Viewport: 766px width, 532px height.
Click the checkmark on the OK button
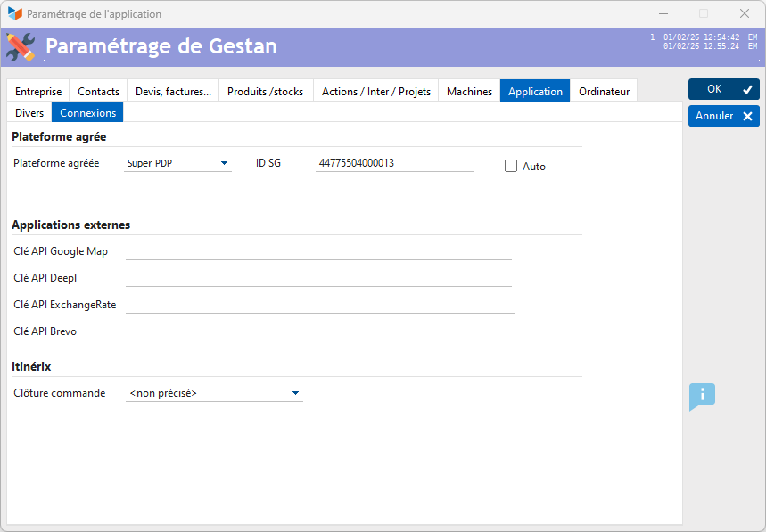[x=747, y=89]
